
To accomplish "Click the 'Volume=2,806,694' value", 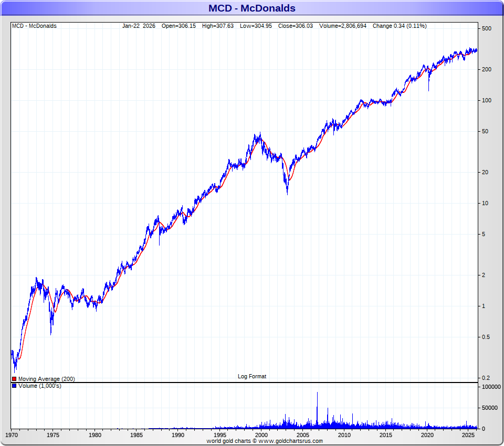I will coord(343,26).
